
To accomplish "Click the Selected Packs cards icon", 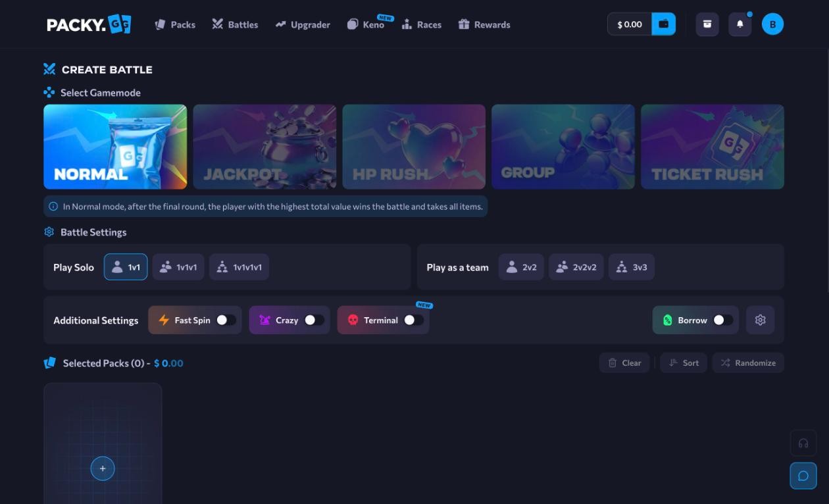I will [x=50, y=363].
